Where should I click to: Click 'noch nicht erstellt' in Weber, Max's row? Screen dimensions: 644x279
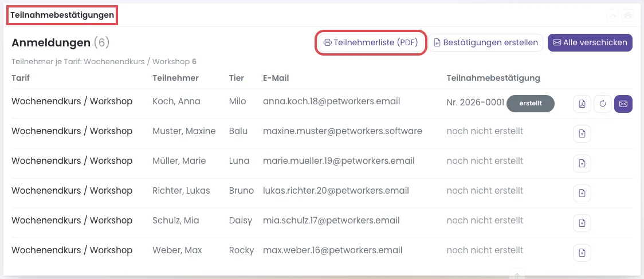[x=485, y=250]
